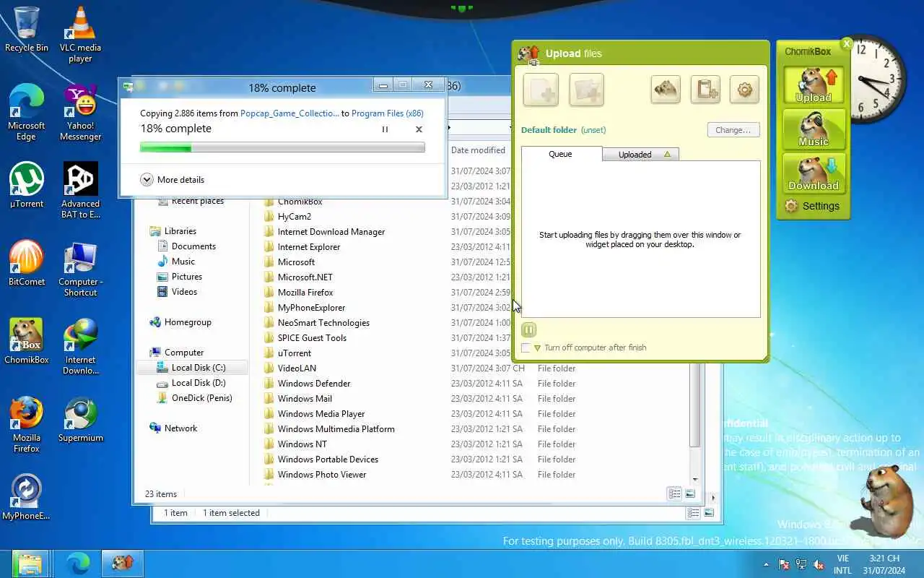The image size is (924, 578).
Task: Open Microsoft Edge desktop icon
Action: click(x=27, y=113)
